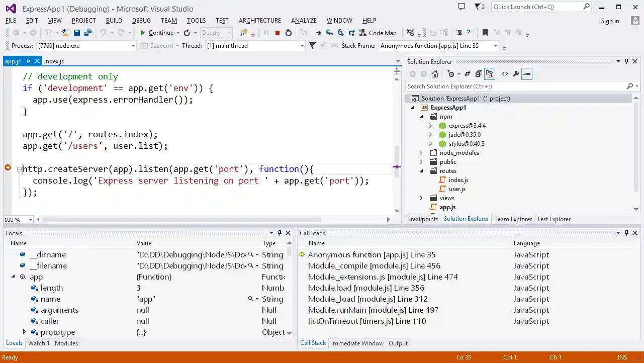Click the Step Over icon
This screenshot has height=363, width=644.
(340, 33)
